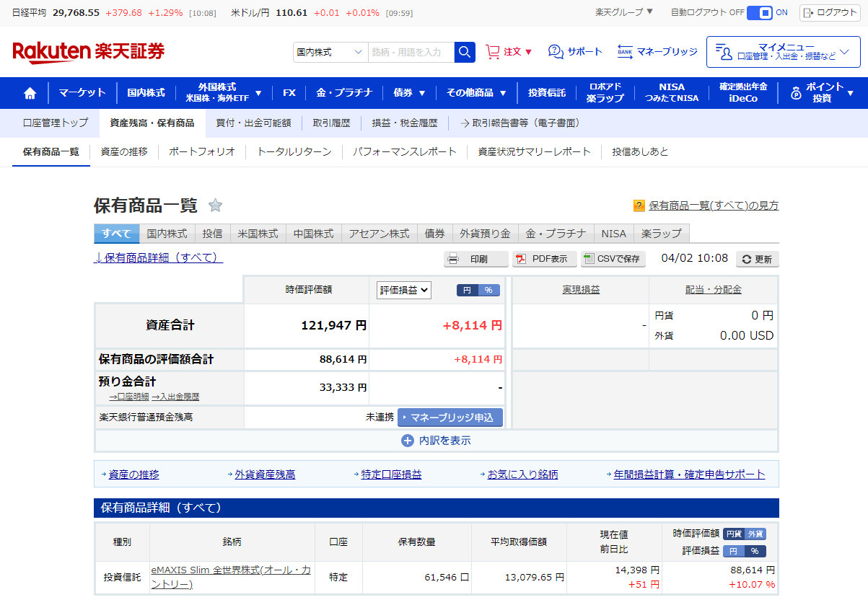Click the ログアウト button
The height and width of the screenshot is (605, 868).
coord(830,12)
